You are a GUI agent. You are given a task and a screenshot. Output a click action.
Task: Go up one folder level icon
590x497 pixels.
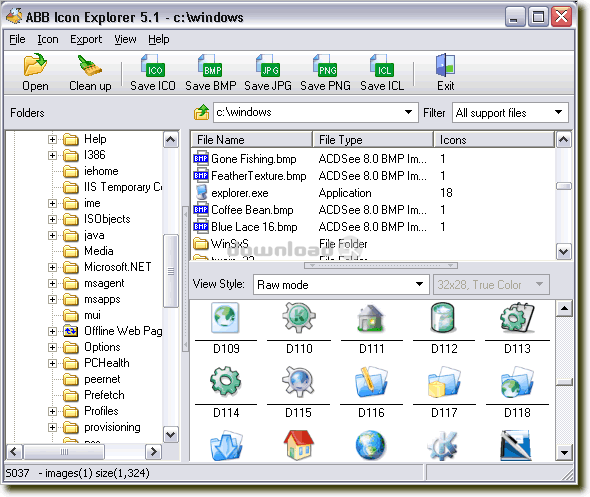click(202, 112)
